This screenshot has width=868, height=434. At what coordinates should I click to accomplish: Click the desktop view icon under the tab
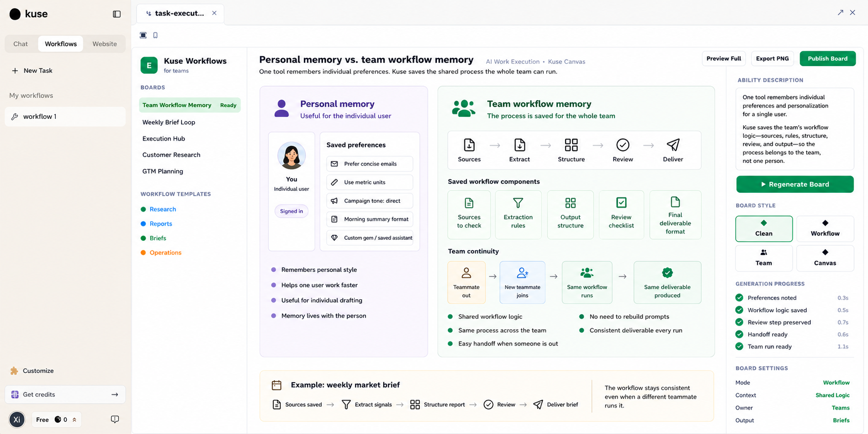[143, 35]
